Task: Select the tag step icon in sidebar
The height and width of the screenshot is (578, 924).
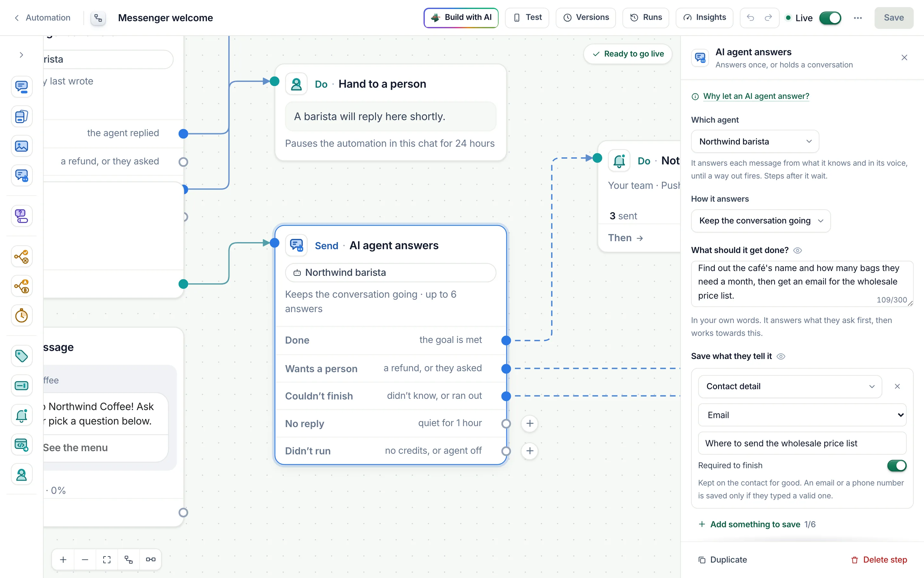Action: click(21, 356)
